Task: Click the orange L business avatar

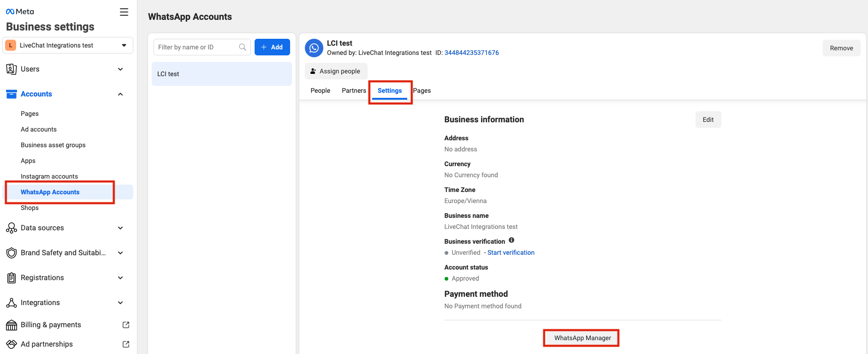Action: (x=11, y=45)
